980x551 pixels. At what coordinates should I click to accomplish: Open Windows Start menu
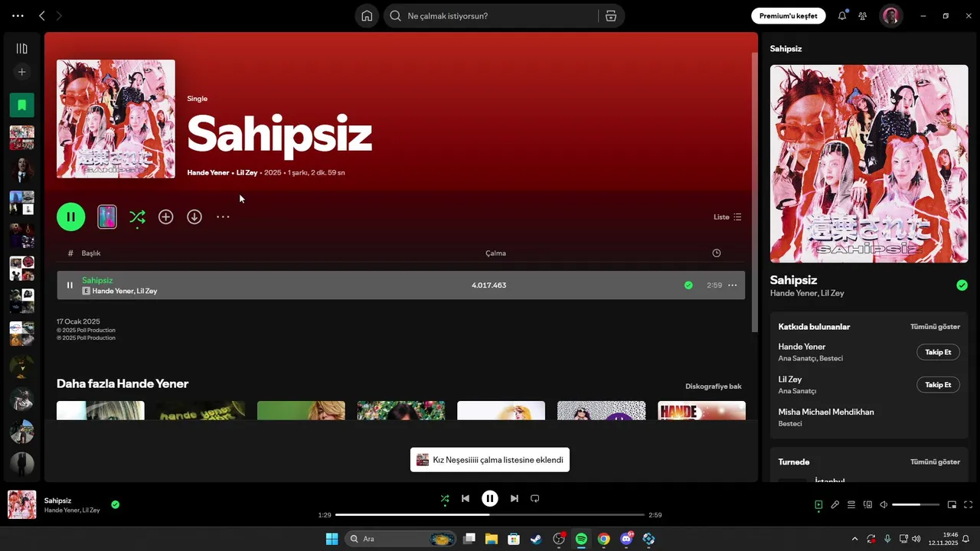332,539
